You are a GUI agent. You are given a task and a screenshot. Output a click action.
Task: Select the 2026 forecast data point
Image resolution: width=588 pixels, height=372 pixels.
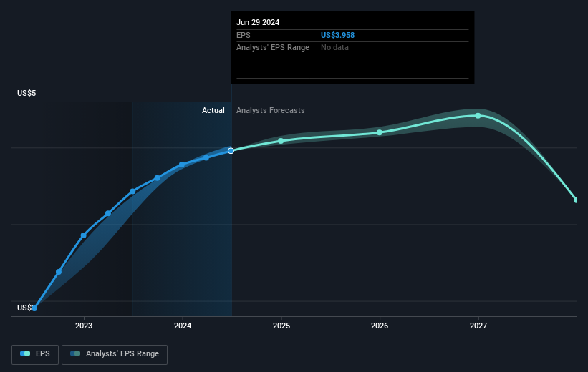point(380,132)
